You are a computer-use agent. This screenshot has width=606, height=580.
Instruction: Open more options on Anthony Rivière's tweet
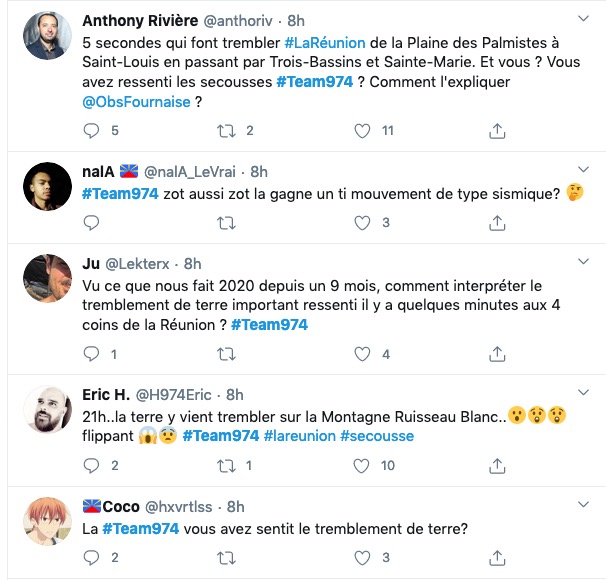click(x=583, y=20)
